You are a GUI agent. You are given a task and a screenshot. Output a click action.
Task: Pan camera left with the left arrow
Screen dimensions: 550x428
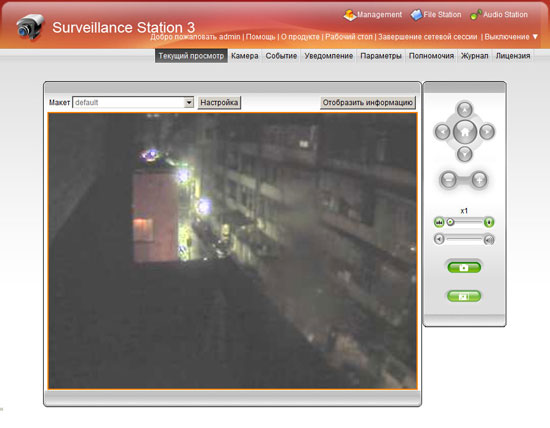[x=442, y=132]
